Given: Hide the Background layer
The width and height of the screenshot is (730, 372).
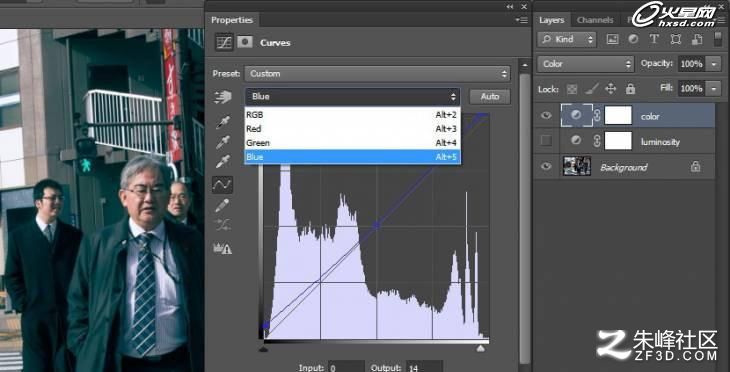Looking at the screenshot, I should tap(546, 166).
